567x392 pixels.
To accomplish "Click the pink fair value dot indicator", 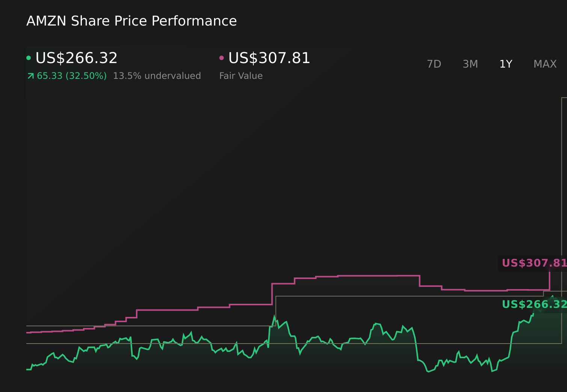I will [x=222, y=58].
